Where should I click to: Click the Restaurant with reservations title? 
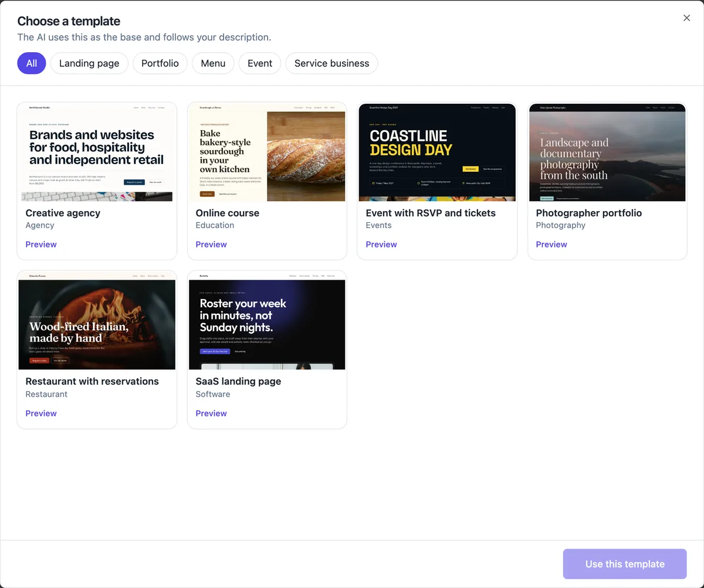[x=92, y=381]
